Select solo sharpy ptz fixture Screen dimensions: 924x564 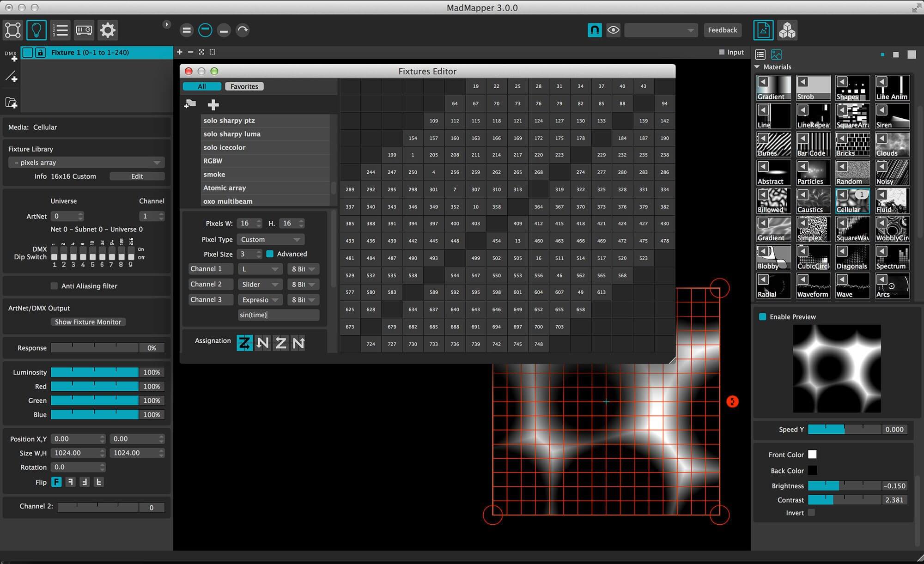[x=265, y=121]
